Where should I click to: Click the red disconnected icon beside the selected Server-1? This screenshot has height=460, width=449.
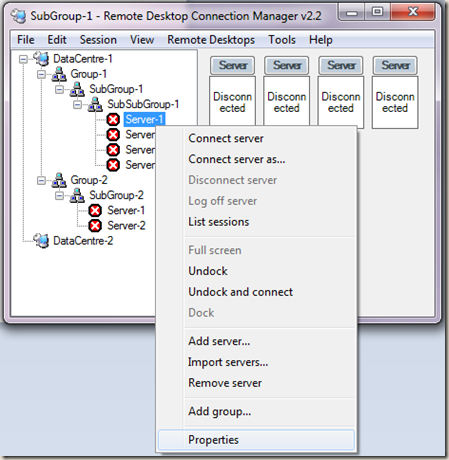click(113, 119)
